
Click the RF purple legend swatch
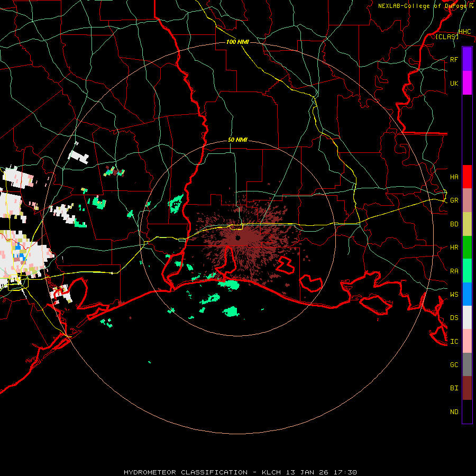pos(467,59)
